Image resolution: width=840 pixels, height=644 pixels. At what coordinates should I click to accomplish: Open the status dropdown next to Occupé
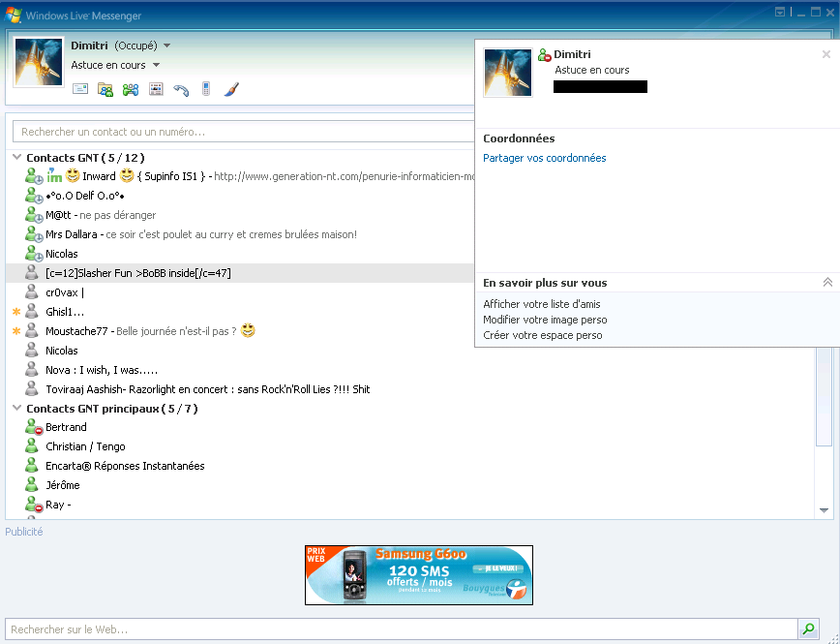(166, 46)
